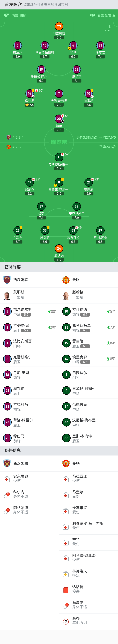Open coach Moyes's profile photo

(x=7, y=295)
